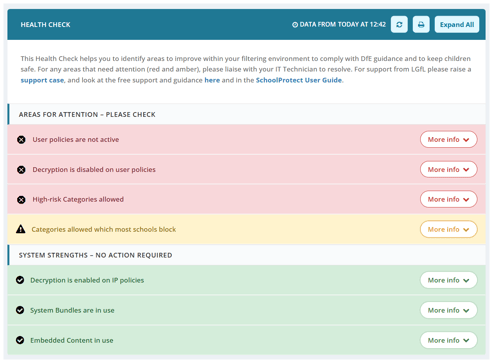This screenshot has width=493, height=363.
Task: Click the check icon beside System Bundles are in use
Action: (x=20, y=310)
